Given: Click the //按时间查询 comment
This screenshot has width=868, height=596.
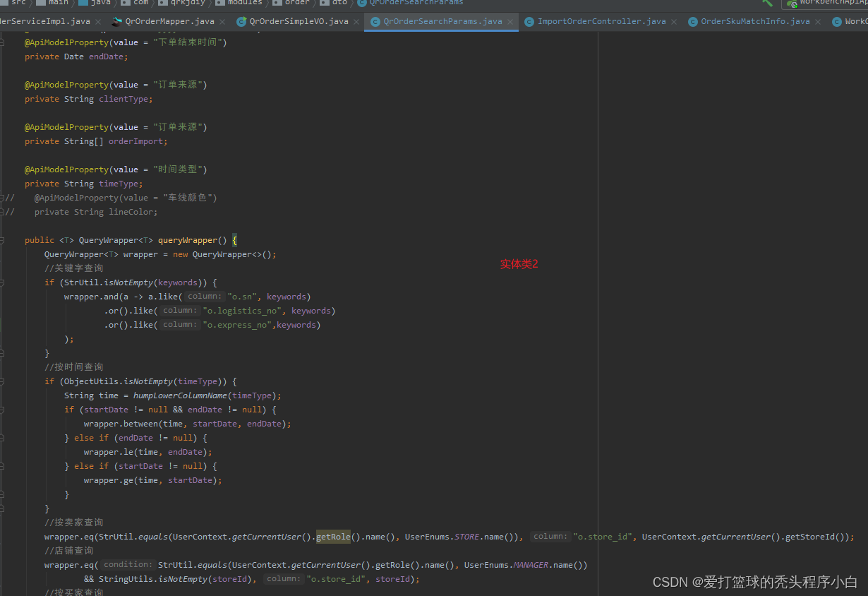Looking at the screenshot, I should point(73,367).
